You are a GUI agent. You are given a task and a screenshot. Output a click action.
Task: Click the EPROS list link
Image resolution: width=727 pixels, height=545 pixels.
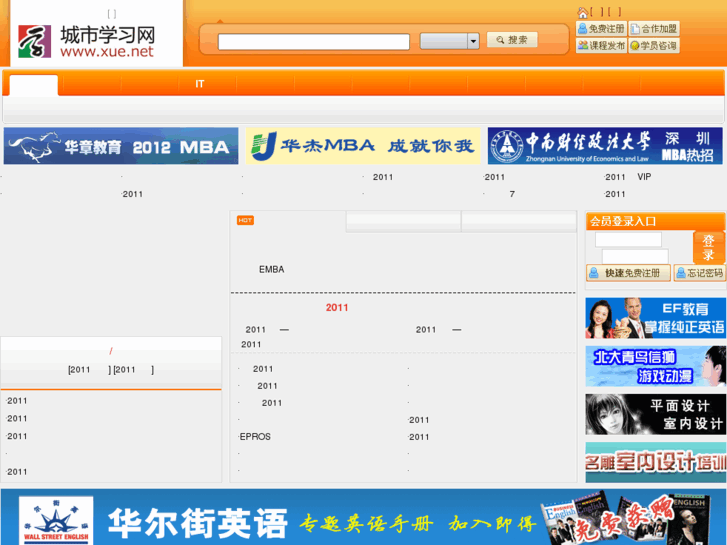pos(255,437)
